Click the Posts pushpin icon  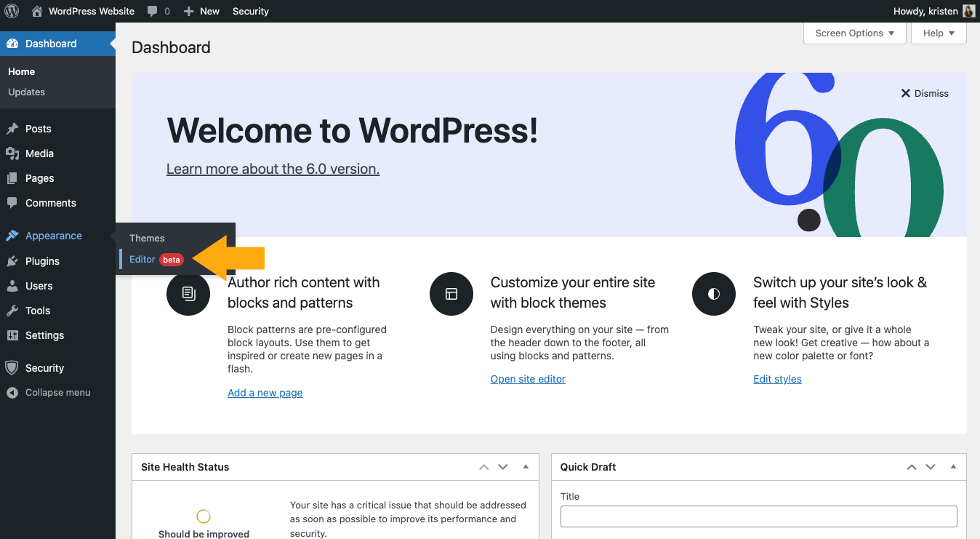12,129
